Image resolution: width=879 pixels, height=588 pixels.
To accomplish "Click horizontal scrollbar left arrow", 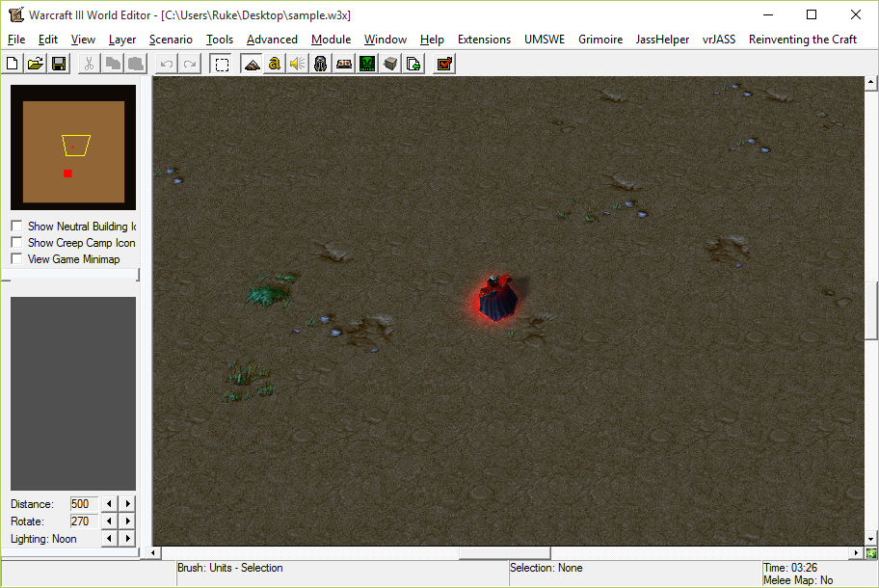I will [x=153, y=553].
